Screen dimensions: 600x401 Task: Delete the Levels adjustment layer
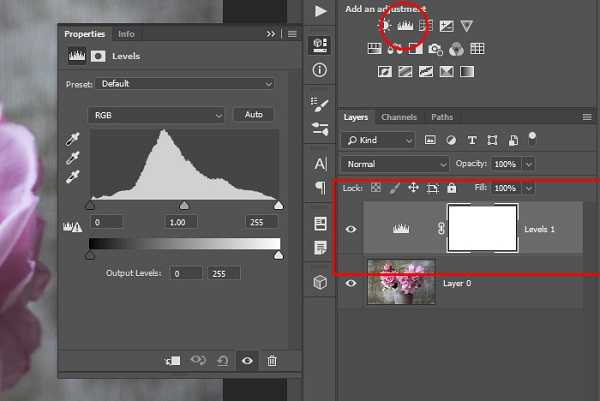pyautogui.click(x=272, y=360)
